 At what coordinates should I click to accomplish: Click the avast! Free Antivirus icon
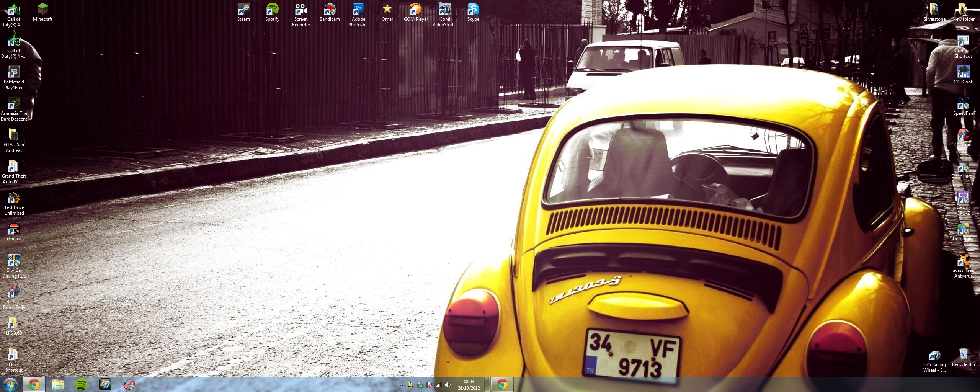[x=963, y=266]
